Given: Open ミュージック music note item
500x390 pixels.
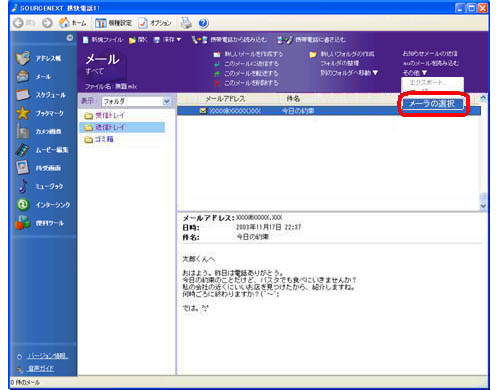Looking at the screenshot, I should pos(40,186).
